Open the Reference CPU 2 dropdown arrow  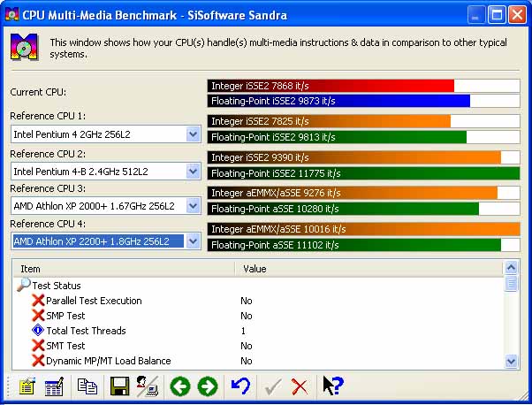click(x=193, y=172)
